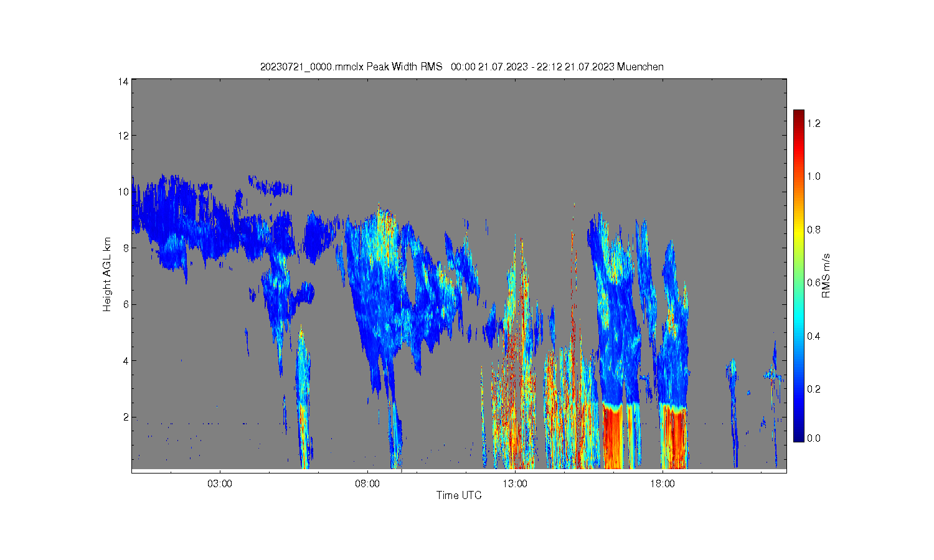Screen dimensions: 934x560
Task: Click the 'RMS m/s' colorbar label
Action: pos(826,276)
